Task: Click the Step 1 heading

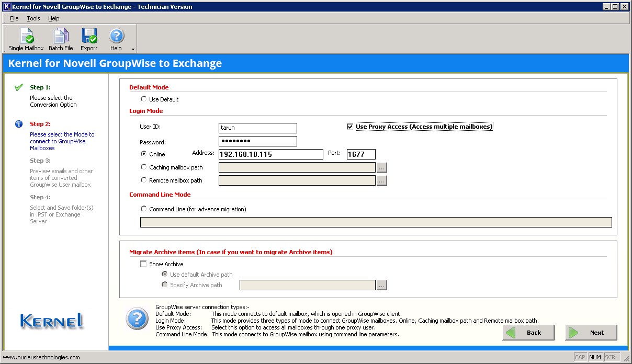Action: [40, 87]
